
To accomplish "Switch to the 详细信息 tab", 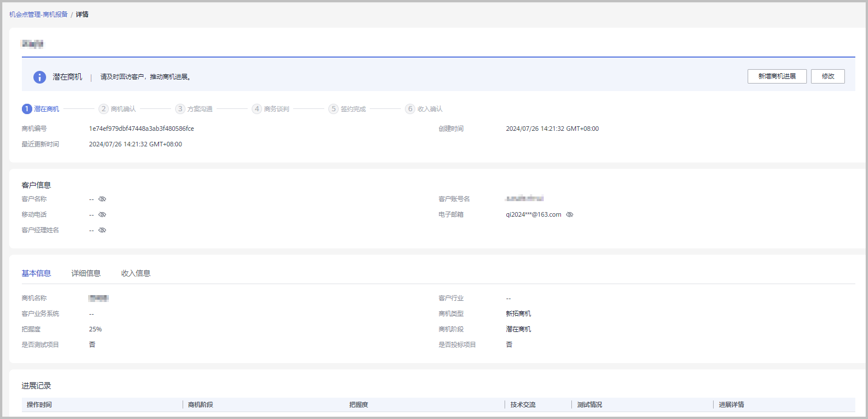I will click(86, 273).
